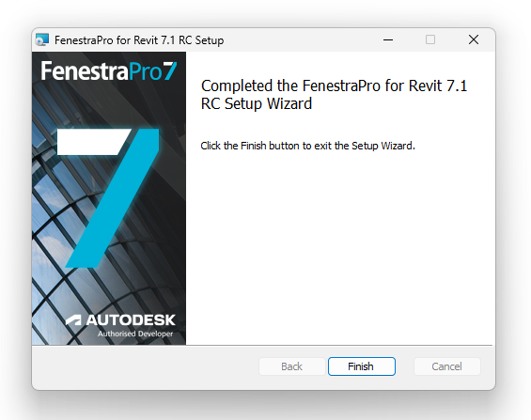The width and height of the screenshot is (531, 420).
Task: Click the Completed Setup Wizard heading
Action: (334, 95)
